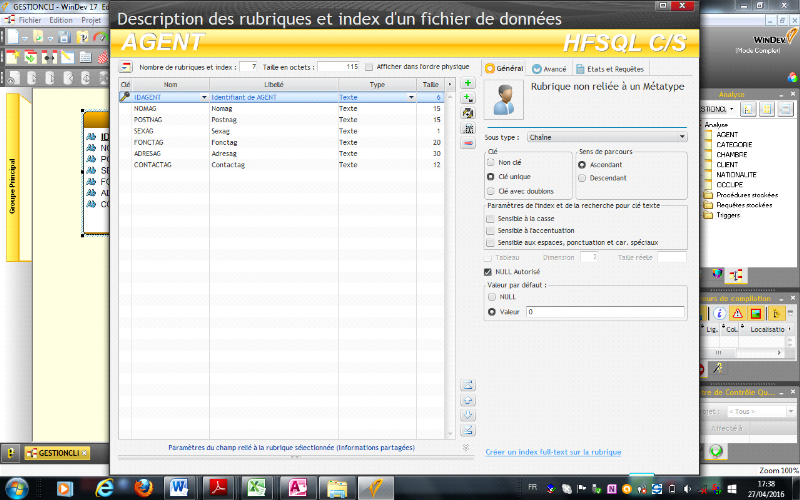The width and height of the screenshot is (800, 500).
Task: Toggle 'NULL Autorisé' checkbox
Action: coord(488,271)
